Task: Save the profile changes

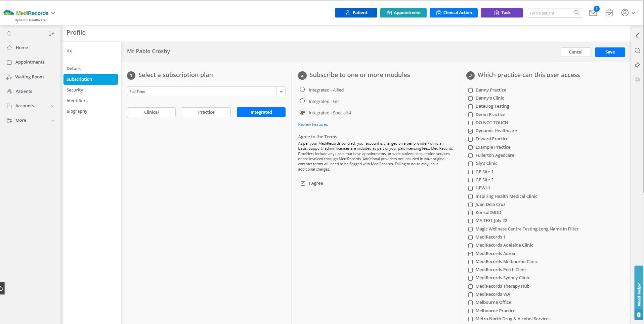Action: tap(610, 52)
